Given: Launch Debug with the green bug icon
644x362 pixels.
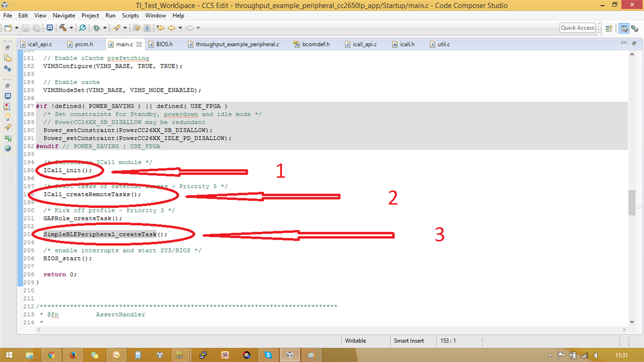Looking at the screenshot, I should point(96,28).
